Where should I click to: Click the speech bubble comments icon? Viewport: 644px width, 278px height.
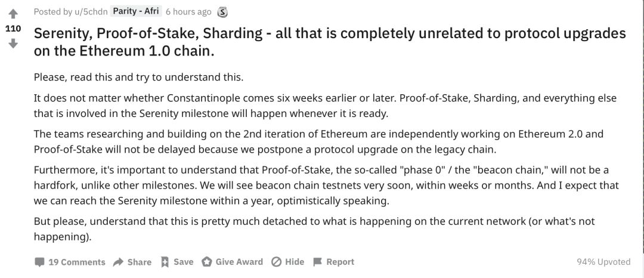click(x=40, y=262)
